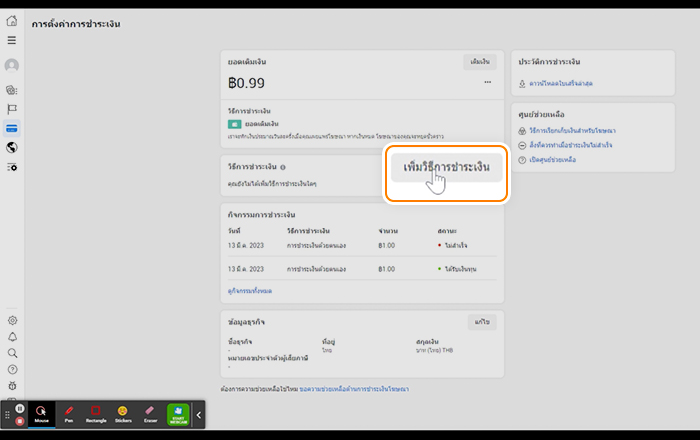Select the page title การตั้งค่าการชำระเงิน

coord(76,24)
